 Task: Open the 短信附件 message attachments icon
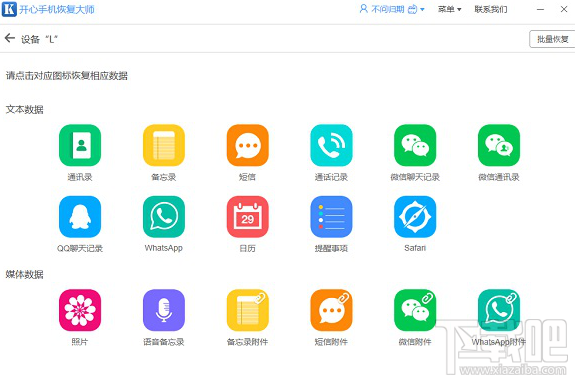click(331, 310)
